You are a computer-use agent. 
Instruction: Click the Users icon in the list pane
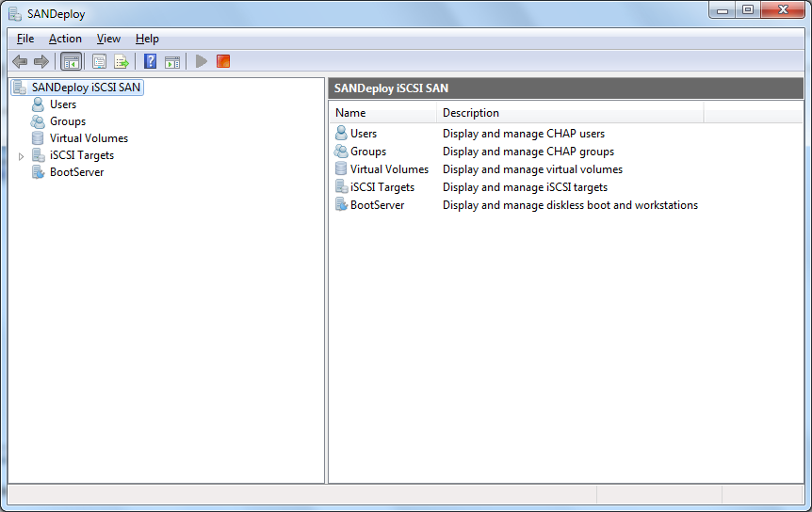341,134
